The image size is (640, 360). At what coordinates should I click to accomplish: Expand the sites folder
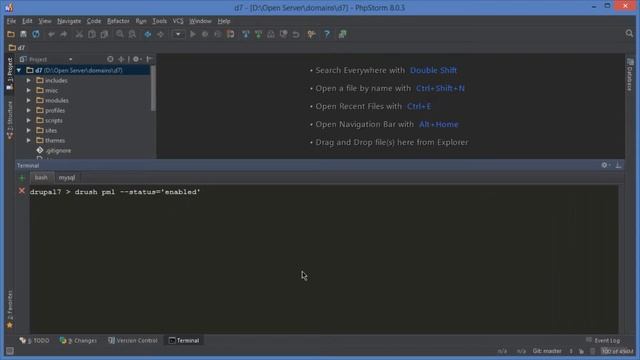29,130
